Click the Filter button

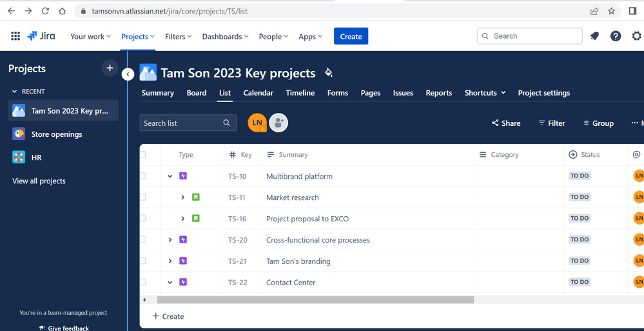pyautogui.click(x=552, y=123)
